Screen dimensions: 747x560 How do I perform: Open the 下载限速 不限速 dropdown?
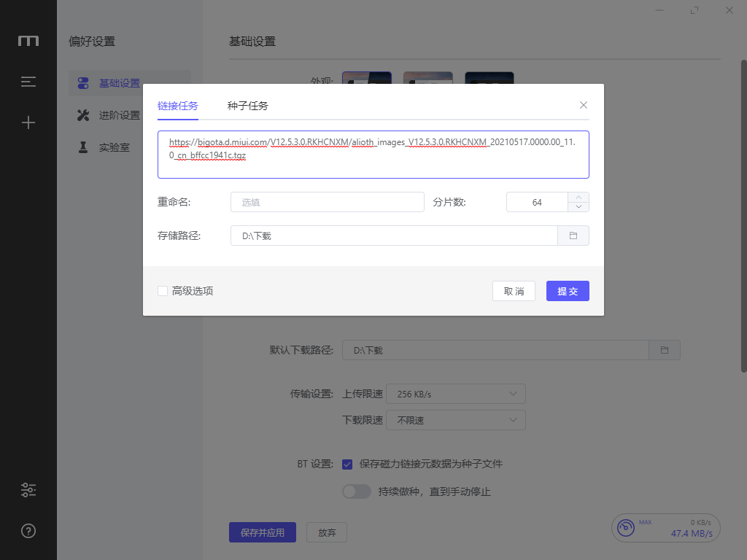point(455,420)
